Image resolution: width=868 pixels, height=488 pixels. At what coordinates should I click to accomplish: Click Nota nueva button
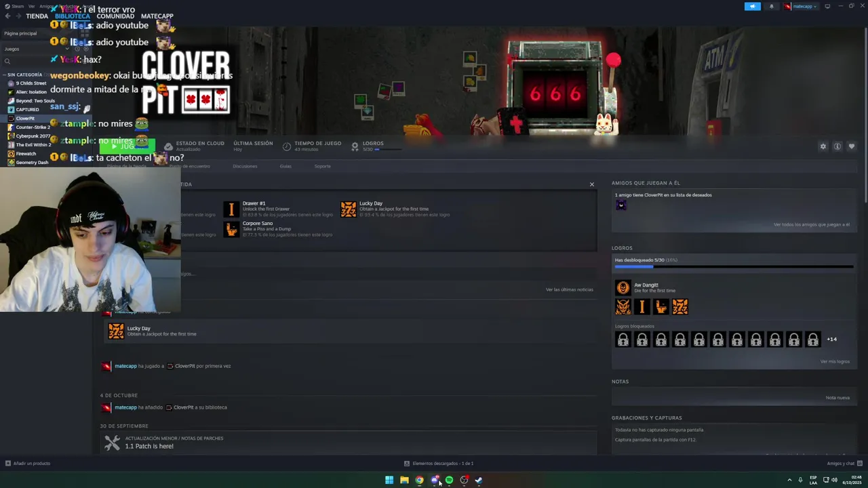coord(837,398)
